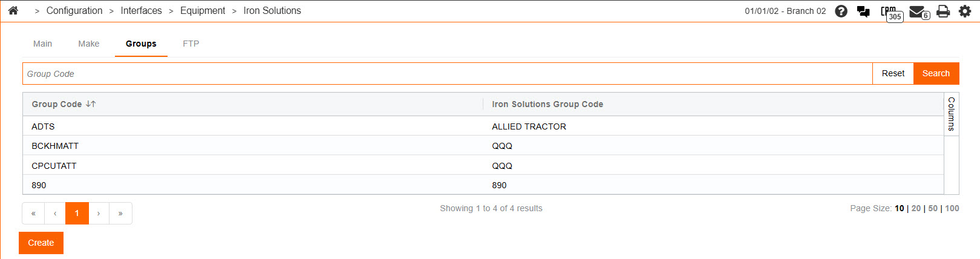This screenshot has width=980, height=259.
Task: Open the mail envelope inbox icon
Action: [917, 11]
